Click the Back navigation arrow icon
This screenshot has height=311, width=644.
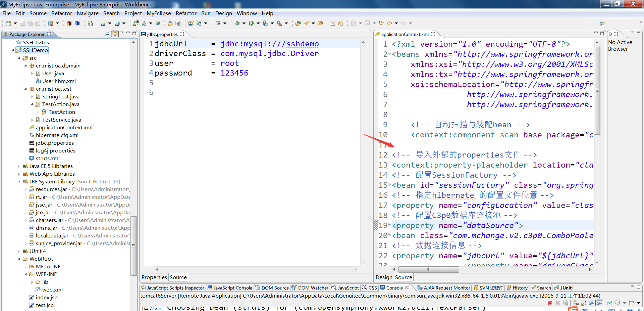click(x=389, y=23)
